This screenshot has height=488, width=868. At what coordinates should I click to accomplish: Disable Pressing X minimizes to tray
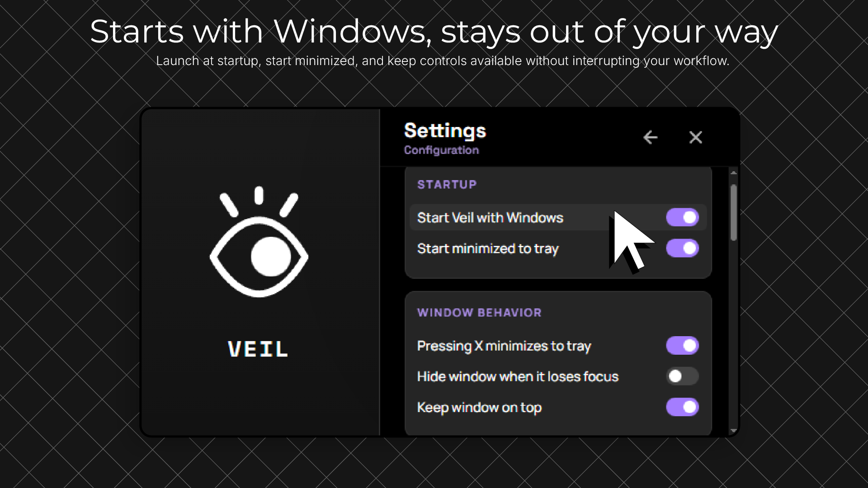(x=683, y=346)
